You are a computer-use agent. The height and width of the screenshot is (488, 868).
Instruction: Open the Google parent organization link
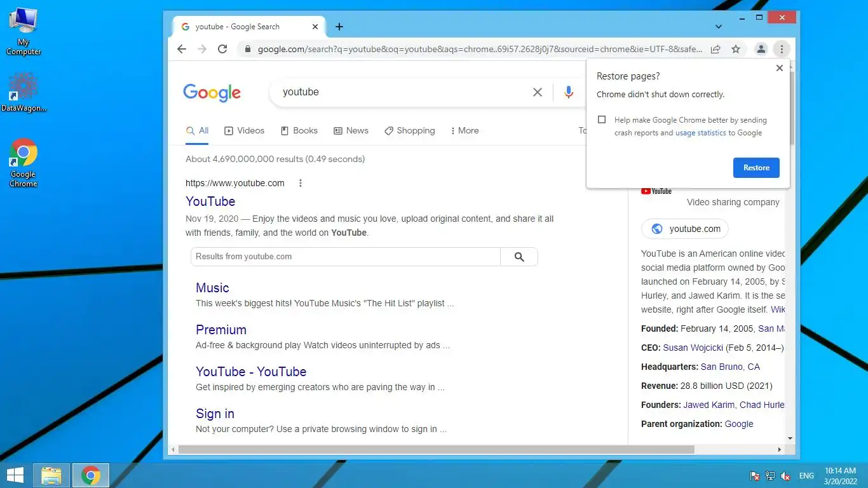click(739, 424)
